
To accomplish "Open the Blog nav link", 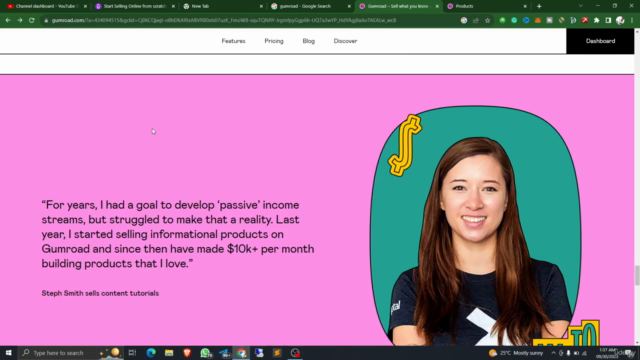I will tap(309, 41).
